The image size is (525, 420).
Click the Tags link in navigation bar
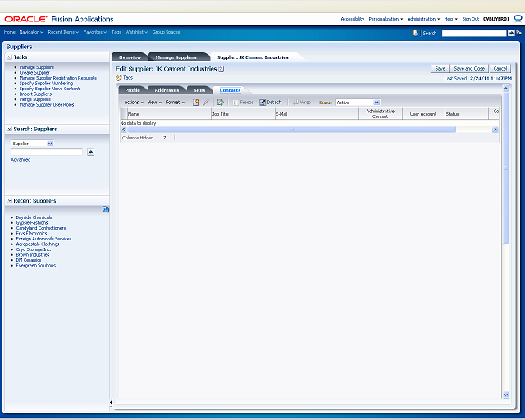(x=116, y=32)
